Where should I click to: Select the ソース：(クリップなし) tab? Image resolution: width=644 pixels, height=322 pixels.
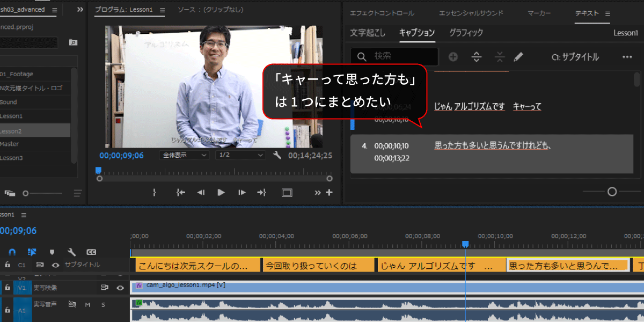coord(210,10)
